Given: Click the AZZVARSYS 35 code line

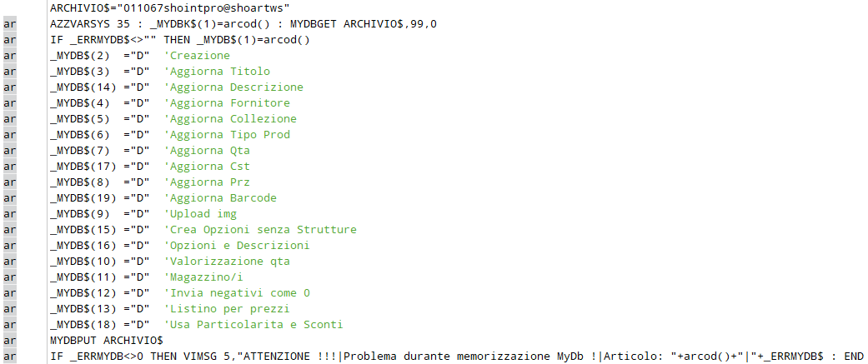Looking at the screenshot, I should [250, 23].
